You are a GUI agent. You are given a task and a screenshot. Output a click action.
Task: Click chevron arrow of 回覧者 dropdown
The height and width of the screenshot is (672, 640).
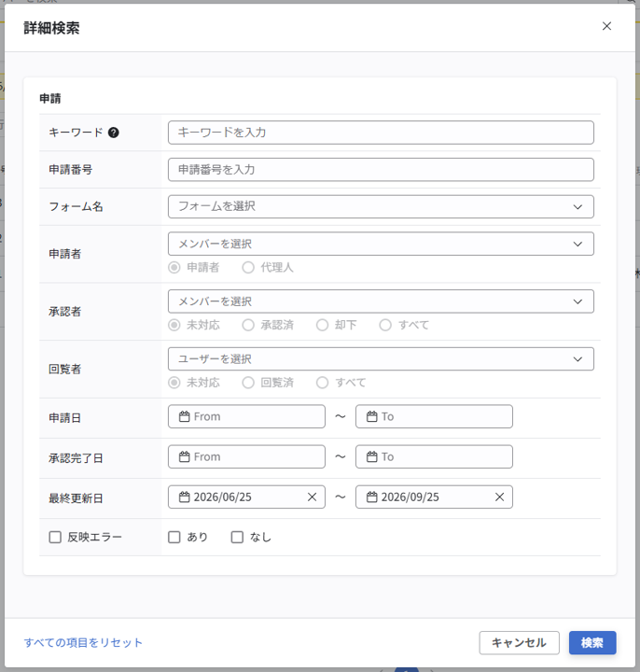pyautogui.click(x=577, y=359)
